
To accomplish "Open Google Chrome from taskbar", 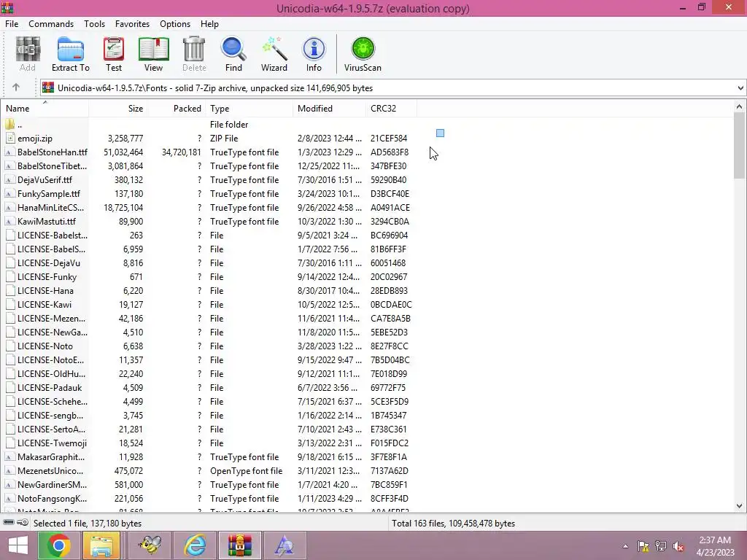I will point(58,545).
